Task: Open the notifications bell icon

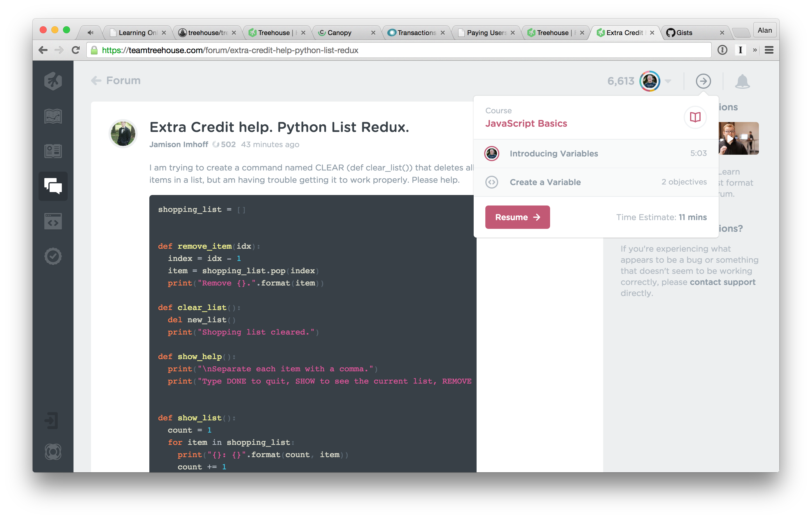Action: click(742, 81)
